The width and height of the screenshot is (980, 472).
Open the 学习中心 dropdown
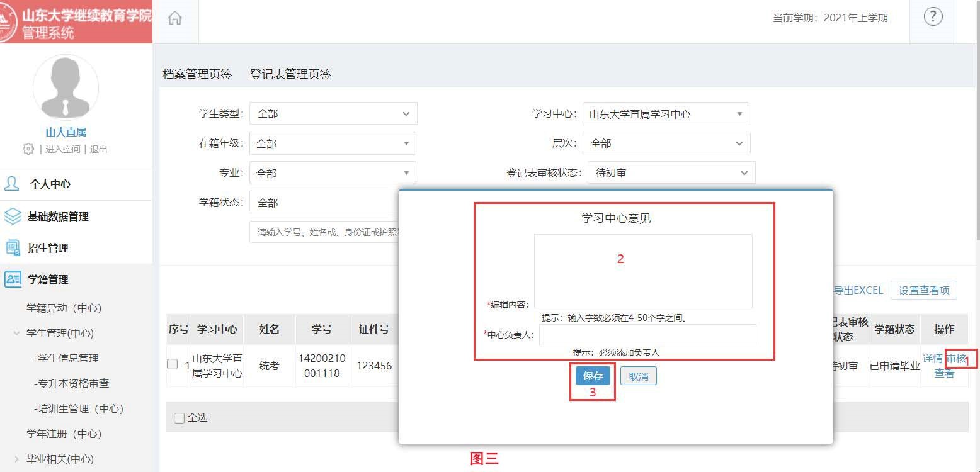(x=666, y=114)
